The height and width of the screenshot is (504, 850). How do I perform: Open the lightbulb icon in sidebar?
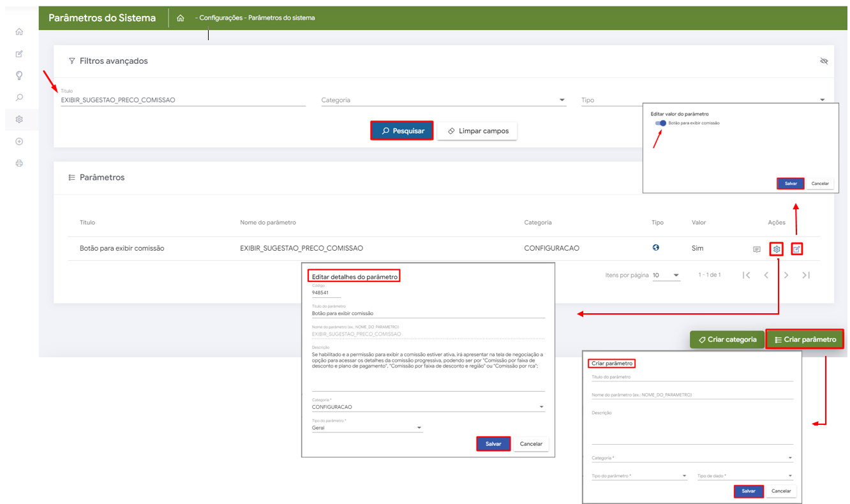19,75
